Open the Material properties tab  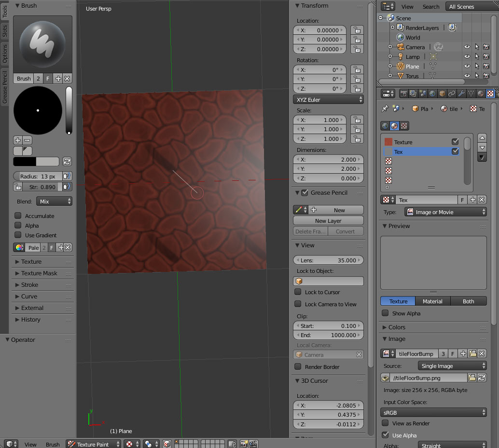coord(480,93)
